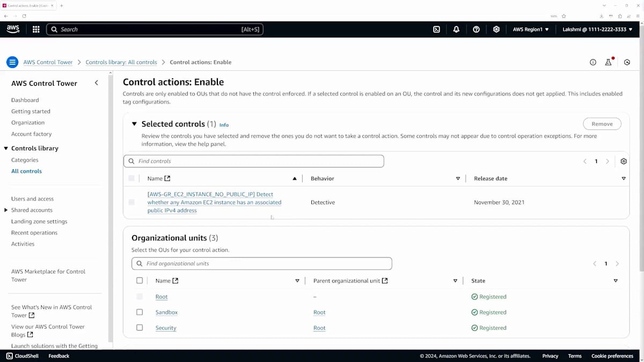Collapse the Selected controls section

(x=135, y=124)
